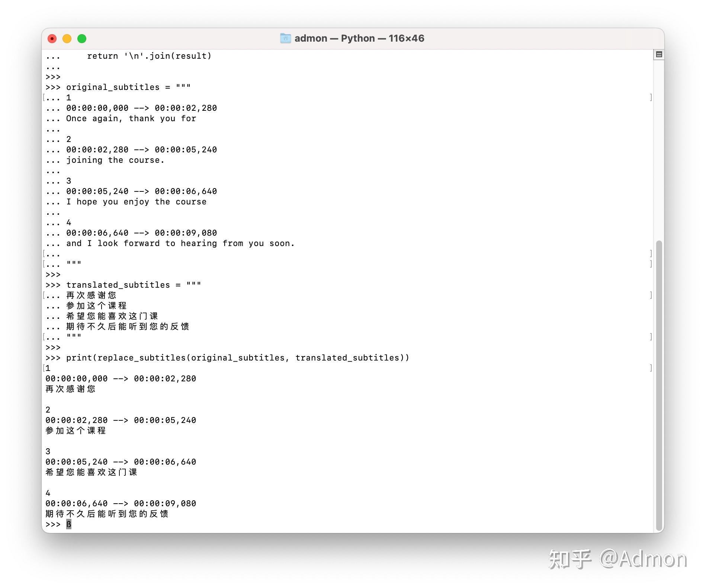Click the original_subtitles variable assignment line
The image size is (706, 588).
128,87
